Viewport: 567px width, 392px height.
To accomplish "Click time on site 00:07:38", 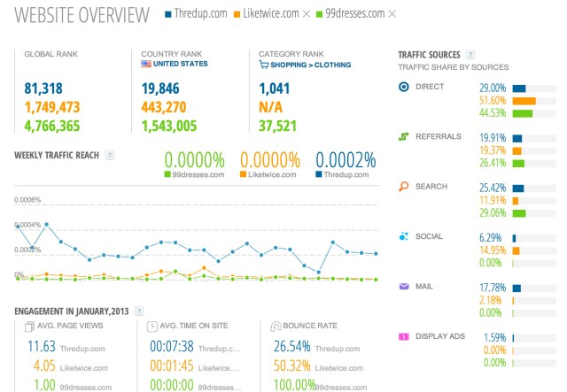I will click(x=172, y=347).
